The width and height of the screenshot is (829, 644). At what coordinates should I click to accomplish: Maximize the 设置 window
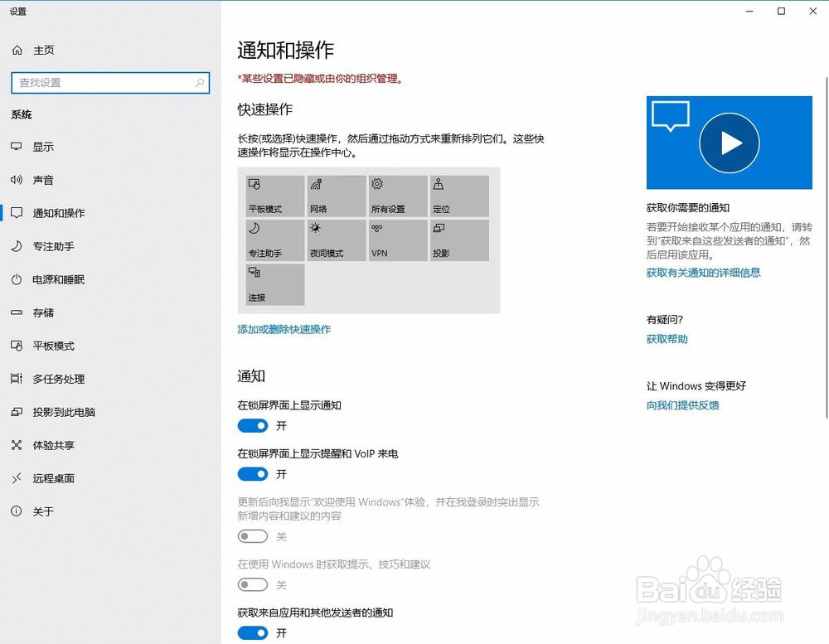click(781, 11)
